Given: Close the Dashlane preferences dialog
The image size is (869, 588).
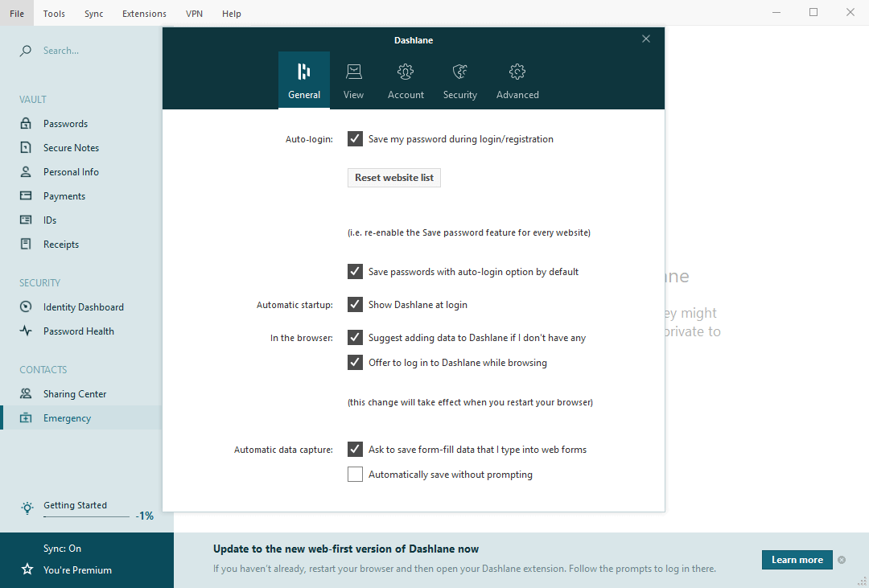Looking at the screenshot, I should [645, 39].
